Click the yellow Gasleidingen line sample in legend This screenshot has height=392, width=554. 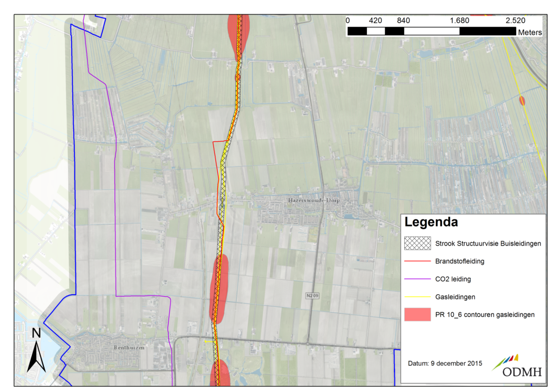[x=417, y=297]
